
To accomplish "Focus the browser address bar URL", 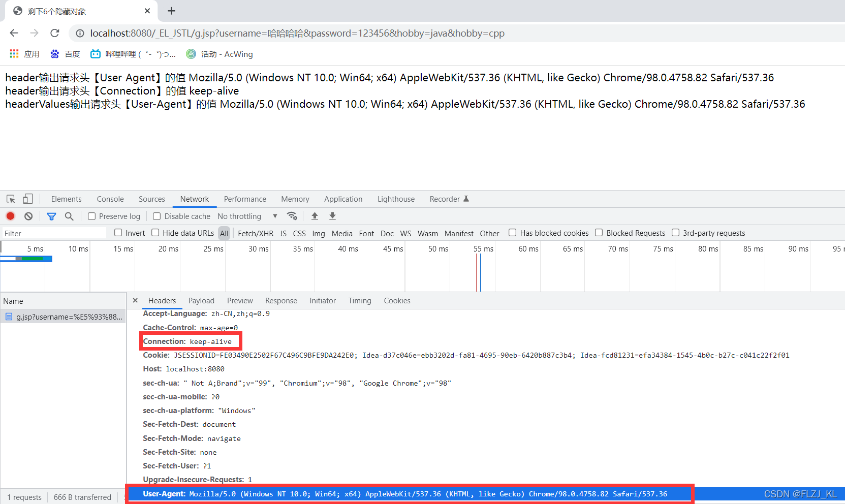I will [297, 34].
